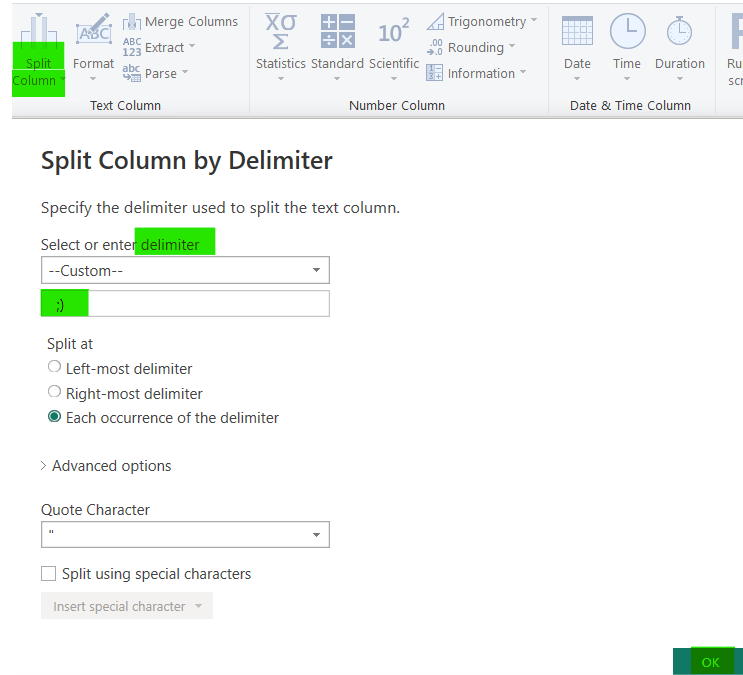Open the --Custom-- delimiter dropdown
The width and height of the screenshot is (743, 675).
pyautogui.click(x=185, y=270)
